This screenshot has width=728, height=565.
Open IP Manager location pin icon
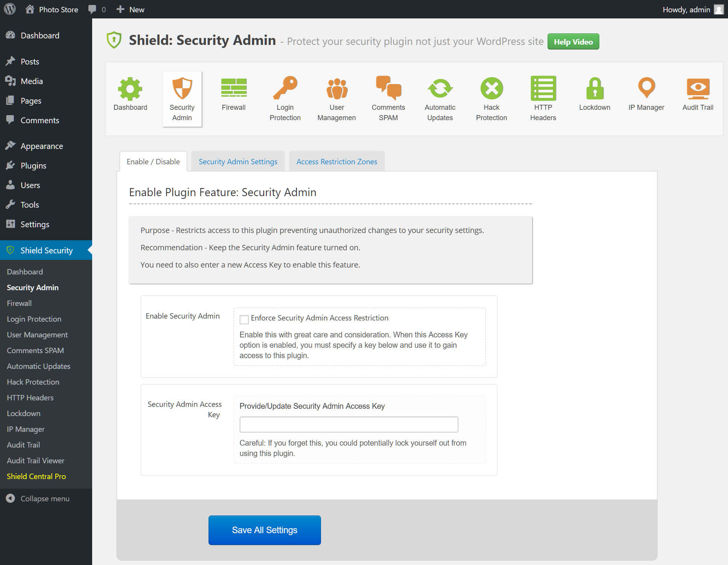coord(646,88)
